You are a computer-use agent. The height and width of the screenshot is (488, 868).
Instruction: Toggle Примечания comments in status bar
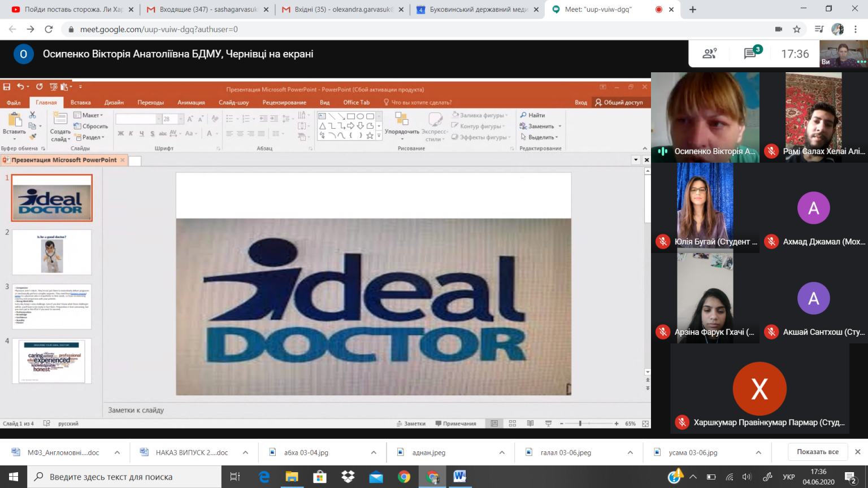[456, 424]
